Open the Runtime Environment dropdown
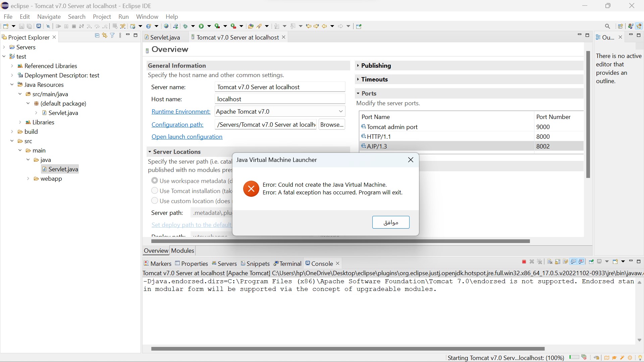Image resolution: width=644 pixels, height=362 pixels. pyautogui.click(x=341, y=111)
